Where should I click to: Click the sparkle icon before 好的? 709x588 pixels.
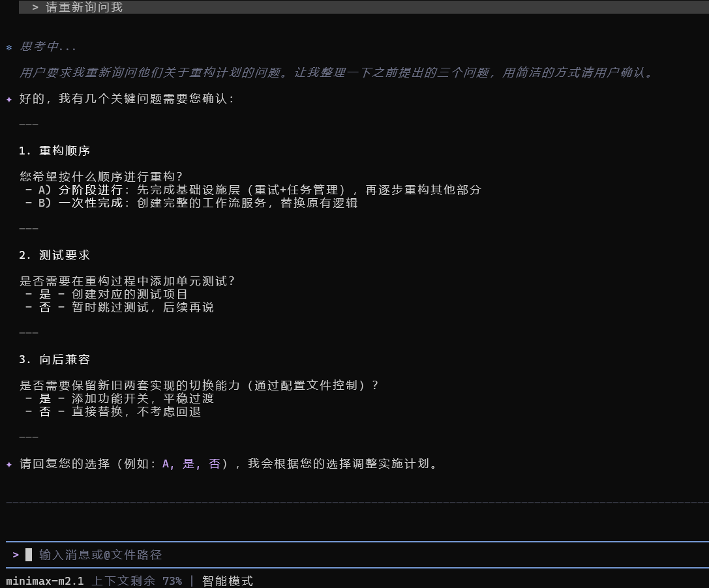tap(9, 99)
